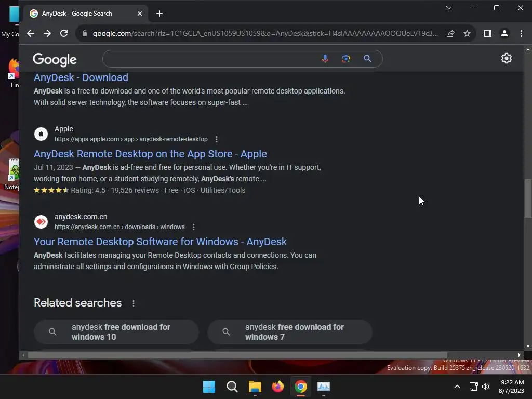The height and width of the screenshot is (399, 532).
Task: Click the Apple favicon of the App Store result
Action: [x=41, y=134]
